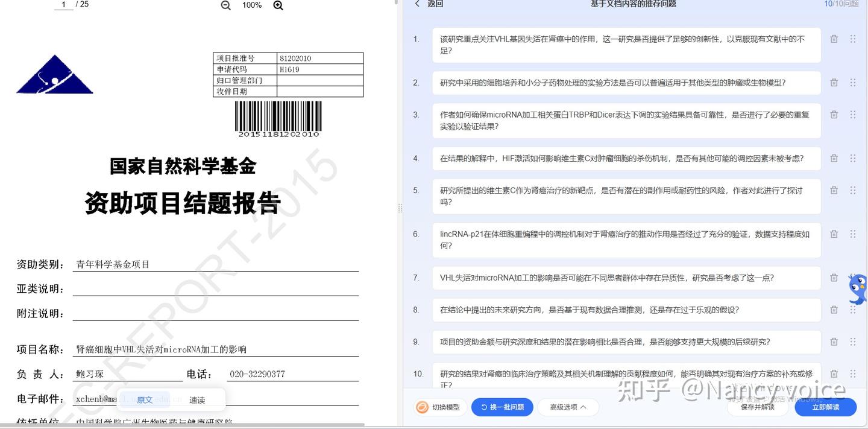This screenshot has width=868, height=429.
Task: Select question 1 text about VHL基因失活在肾癌
Action: (626, 45)
